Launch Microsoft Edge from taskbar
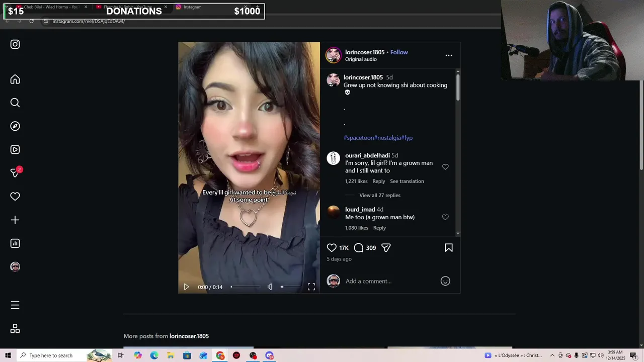This screenshot has width=644, height=362. click(x=154, y=355)
